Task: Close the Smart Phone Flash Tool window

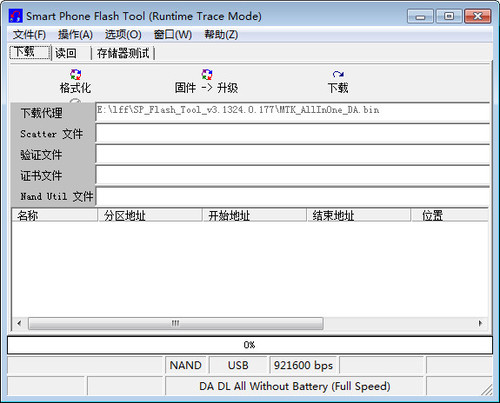Action: tap(478, 16)
